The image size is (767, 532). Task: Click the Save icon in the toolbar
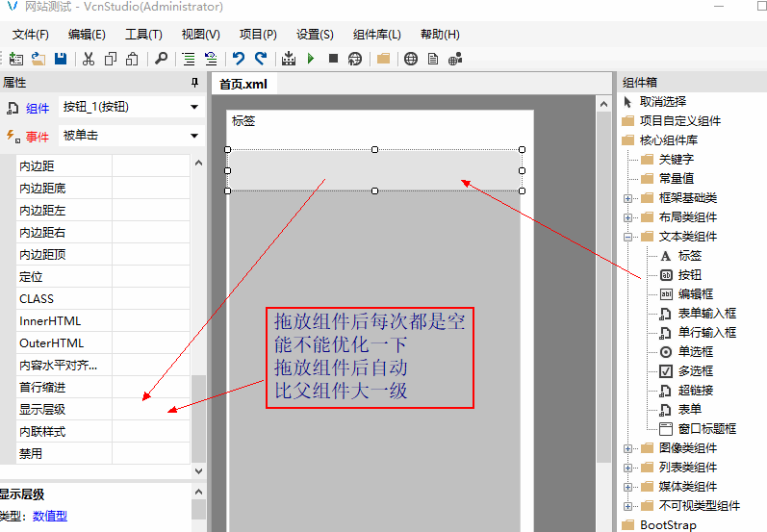(61, 59)
